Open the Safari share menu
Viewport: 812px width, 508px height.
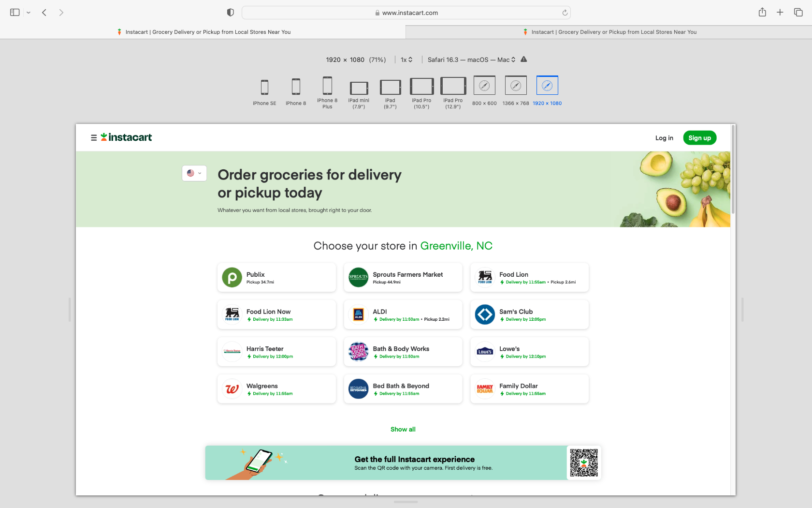(x=762, y=12)
